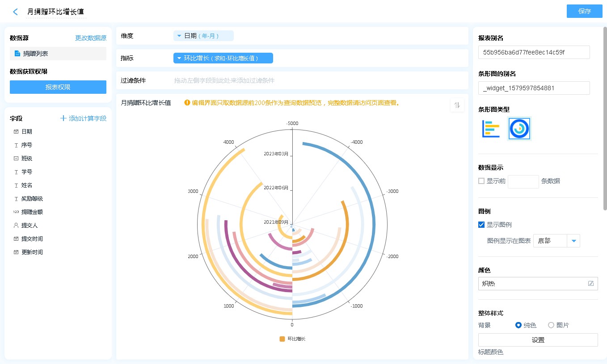Enable the 显示前 checkbox
Image resolution: width=607 pixels, height=364 pixels.
click(x=481, y=181)
